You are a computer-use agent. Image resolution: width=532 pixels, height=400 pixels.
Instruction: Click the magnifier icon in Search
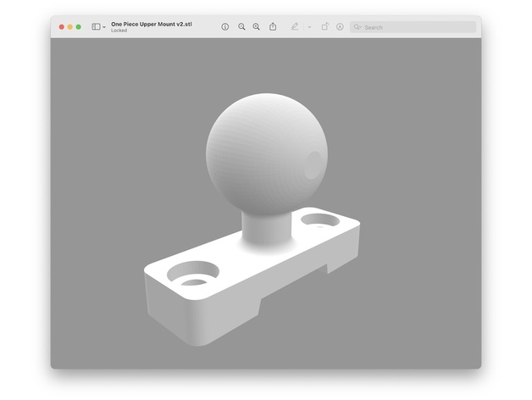[x=357, y=27]
